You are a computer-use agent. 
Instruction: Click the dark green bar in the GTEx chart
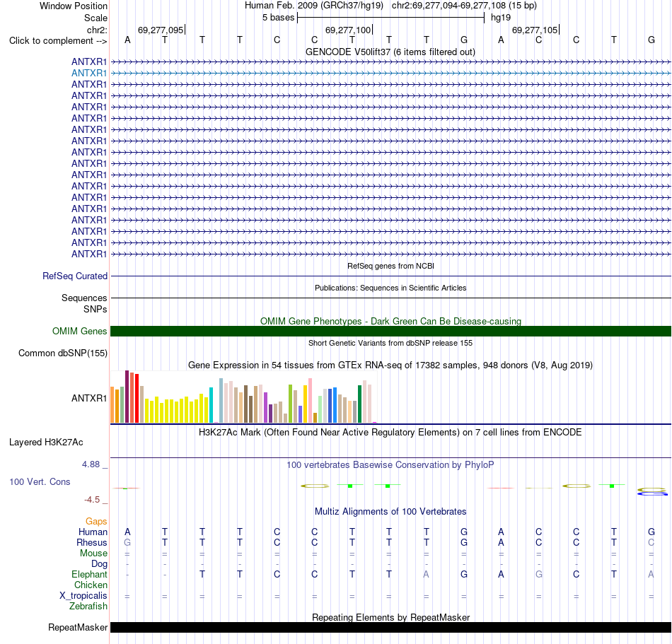point(359,404)
